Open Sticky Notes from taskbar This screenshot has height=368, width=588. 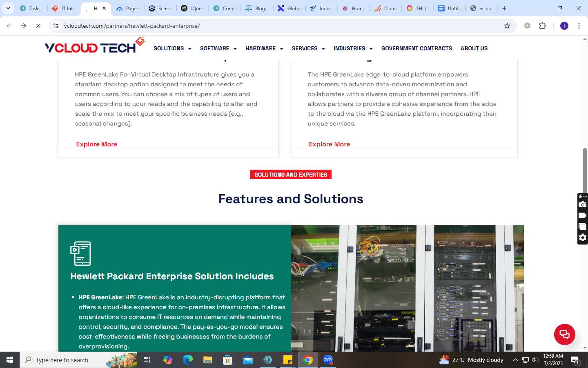click(287, 360)
